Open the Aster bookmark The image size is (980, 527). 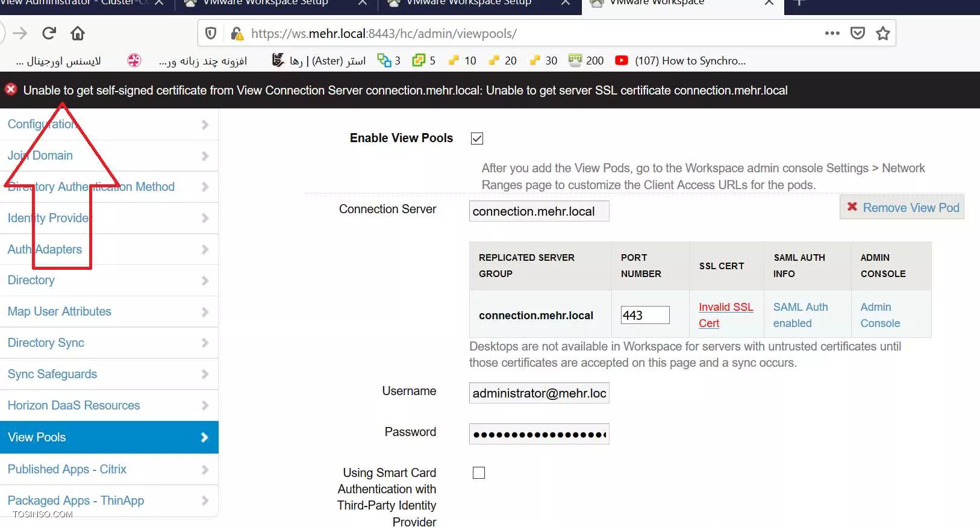point(319,60)
